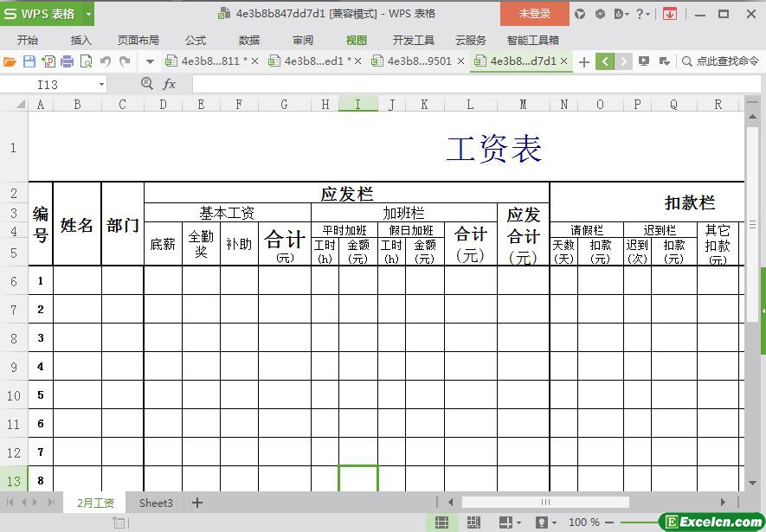Click the horizontal scrollbar right arrow
The width and height of the screenshot is (766, 532).
point(723,503)
